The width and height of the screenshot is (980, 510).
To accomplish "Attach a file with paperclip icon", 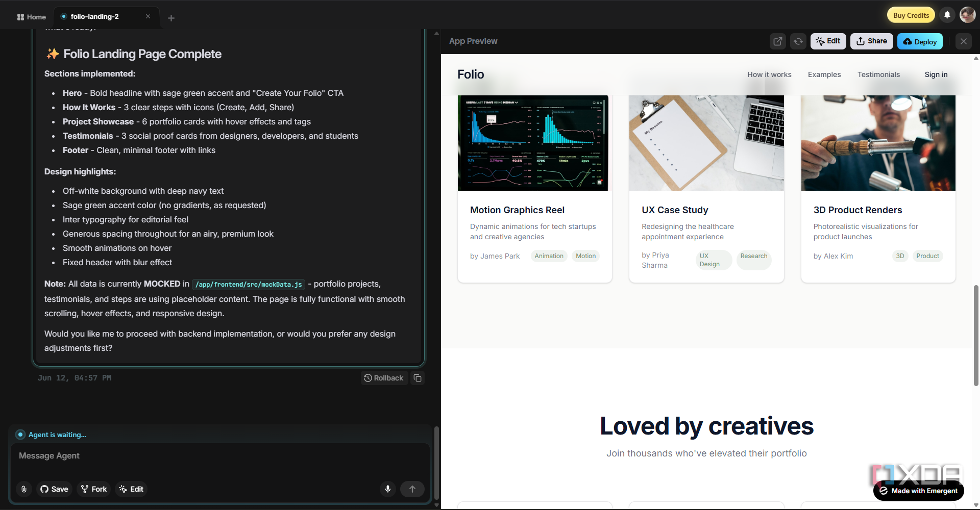I will 24,489.
